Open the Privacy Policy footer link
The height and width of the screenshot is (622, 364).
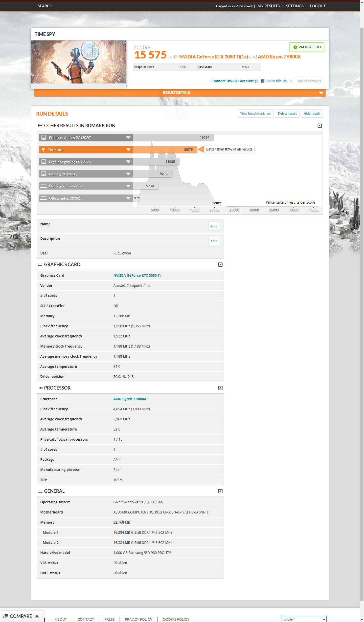[x=139, y=619]
